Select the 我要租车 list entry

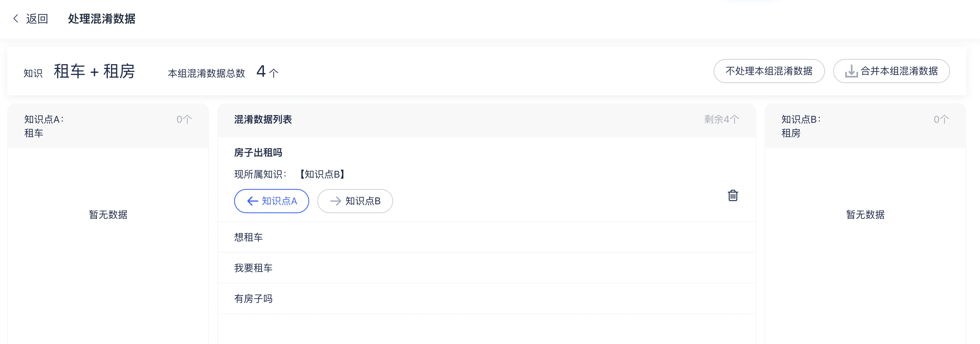pyautogui.click(x=253, y=268)
